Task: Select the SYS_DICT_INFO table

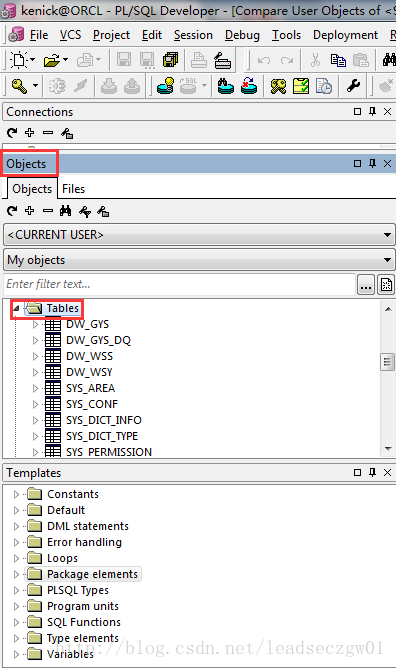Action: pyautogui.click(x=103, y=420)
